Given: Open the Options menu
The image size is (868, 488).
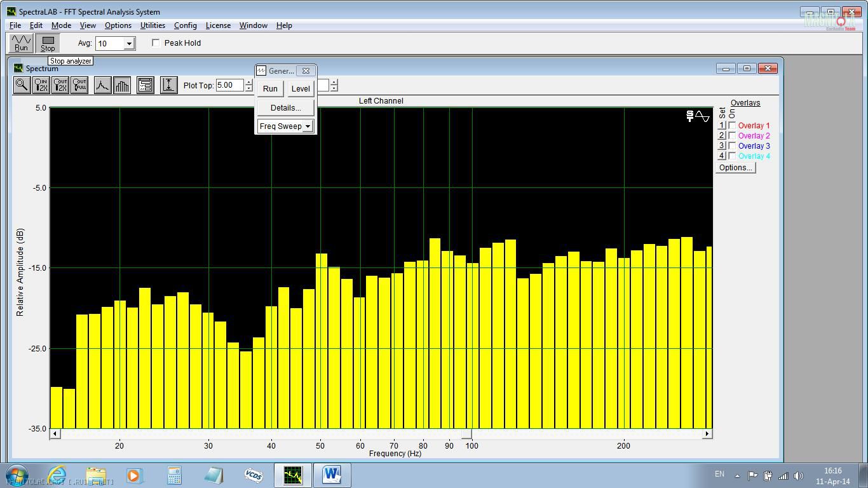Looking at the screenshot, I should [x=118, y=25].
